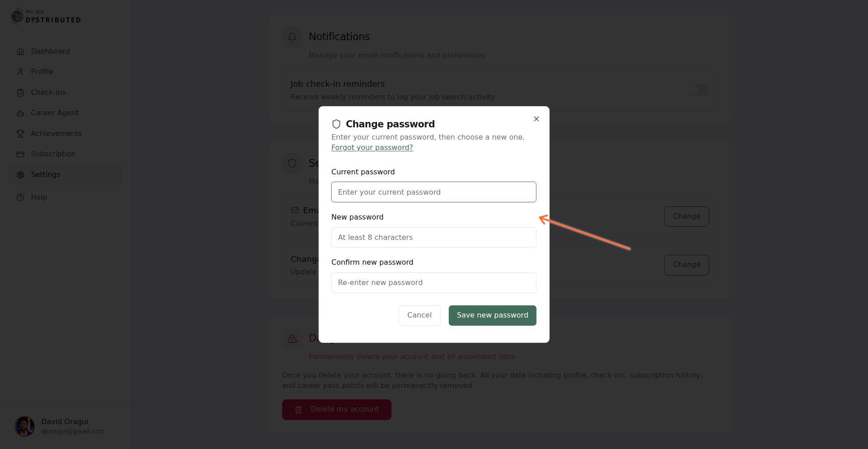Select the Achievements trophy icon

tap(20, 134)
